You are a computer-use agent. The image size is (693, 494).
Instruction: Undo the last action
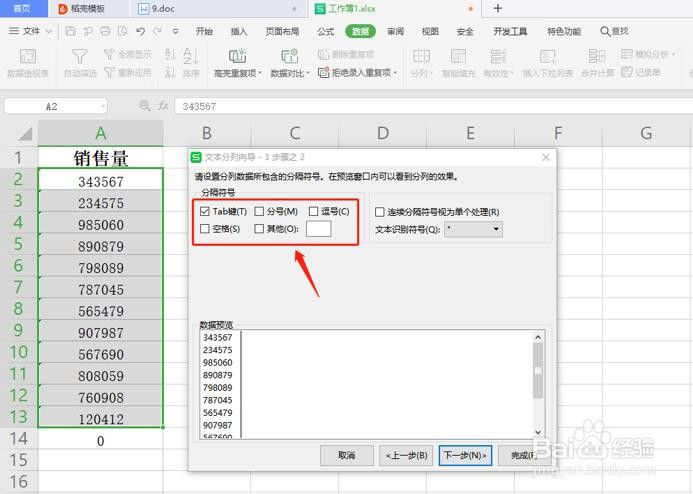click(141, 31)
